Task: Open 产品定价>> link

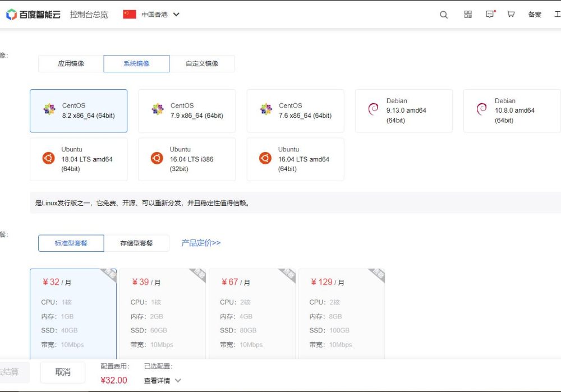Action: [201, 243]
